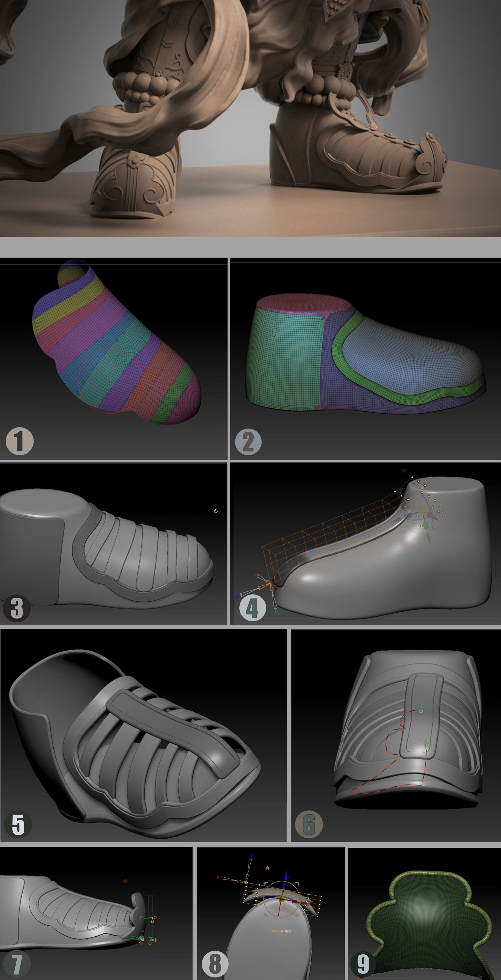Click the number 1 step badge
The height and width of the screenshot is (980, 501).
point(20,441)
